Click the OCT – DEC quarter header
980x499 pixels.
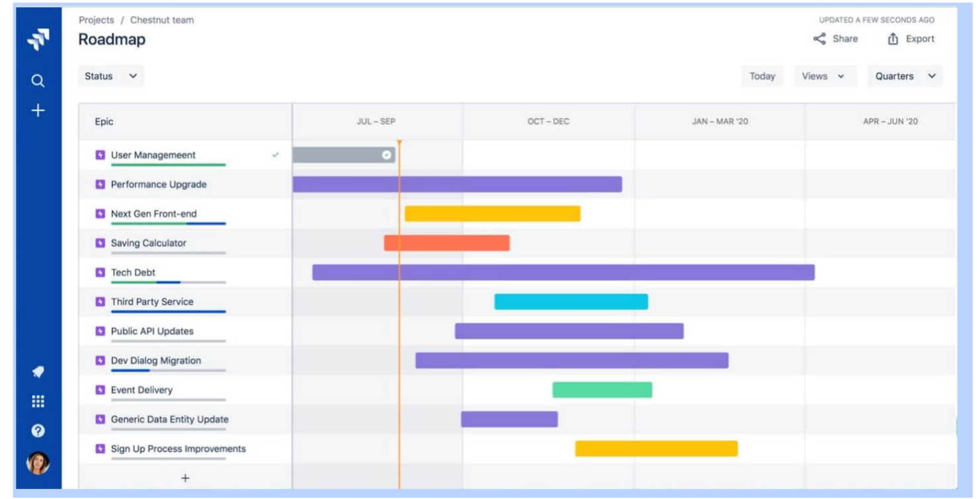point(548,121)
